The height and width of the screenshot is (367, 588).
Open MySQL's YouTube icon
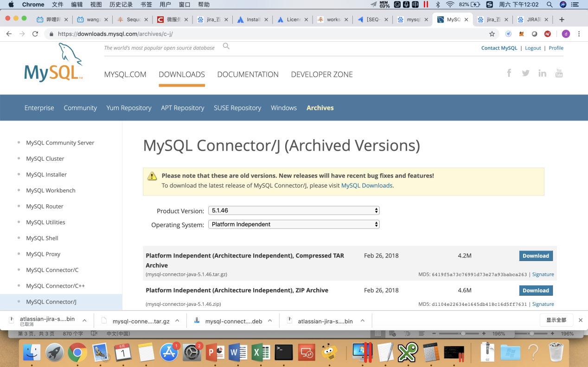pos(559,73)
